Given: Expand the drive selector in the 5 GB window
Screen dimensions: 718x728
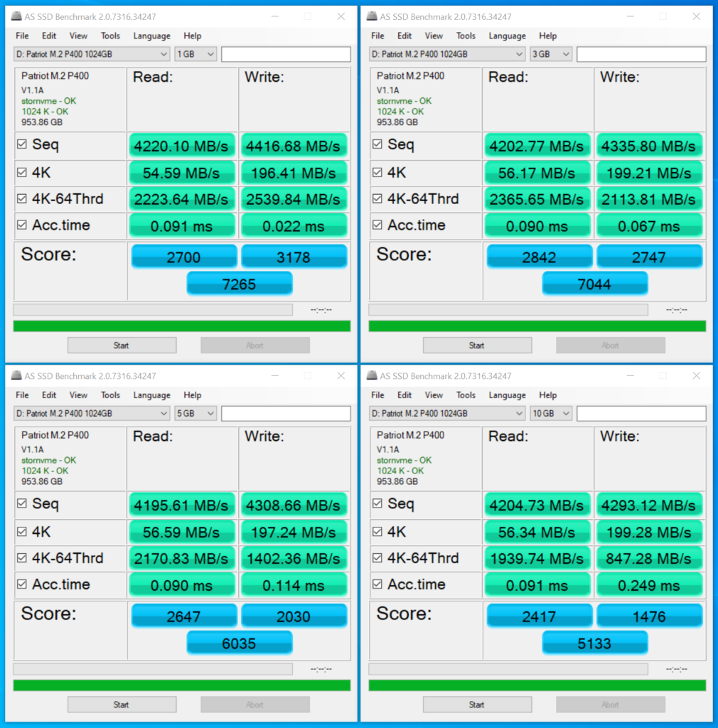Looking at the screenshot, I should tap(92, 414).
